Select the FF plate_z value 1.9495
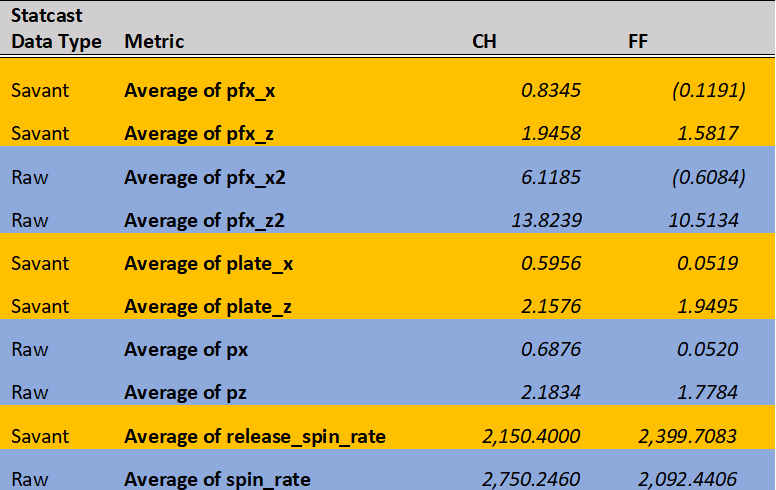 click(x=708, y=306)
